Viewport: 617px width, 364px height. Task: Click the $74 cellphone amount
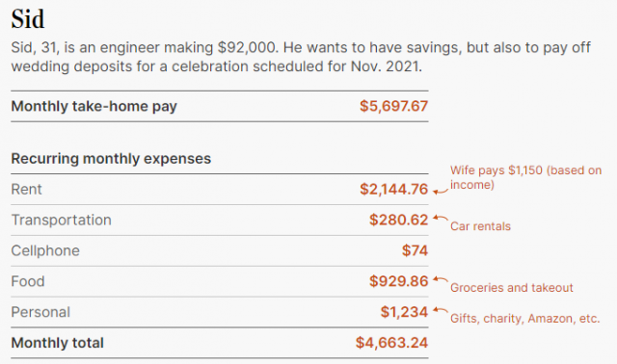pos(415,250)
